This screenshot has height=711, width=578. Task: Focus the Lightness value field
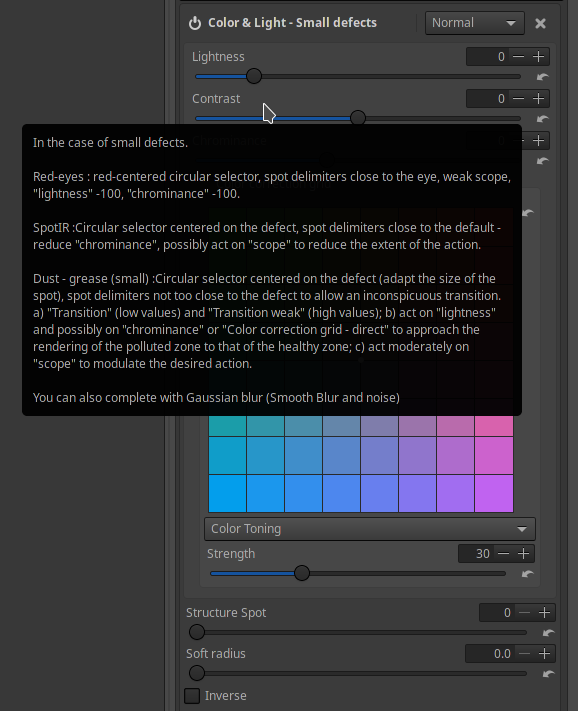[x=488, y=57]
